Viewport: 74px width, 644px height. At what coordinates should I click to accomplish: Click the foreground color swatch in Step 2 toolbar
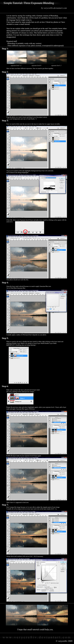(x=7, y=111)
